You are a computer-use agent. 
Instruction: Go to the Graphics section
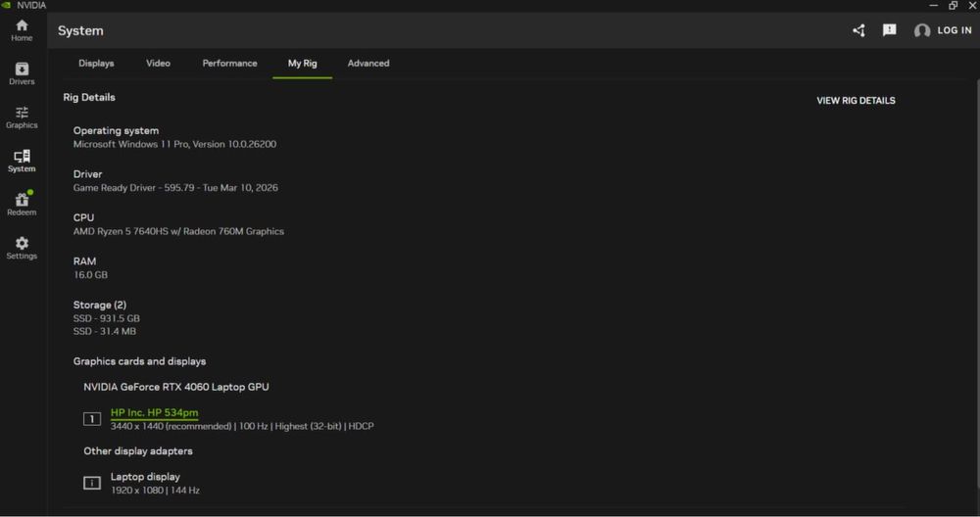coord(22,117)
